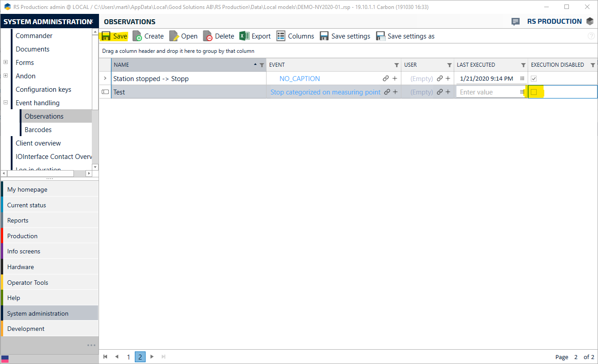Select Barcodes under Event handling
Screen dimensions: 598x364
pyautogui.click(x=38, y=130)
